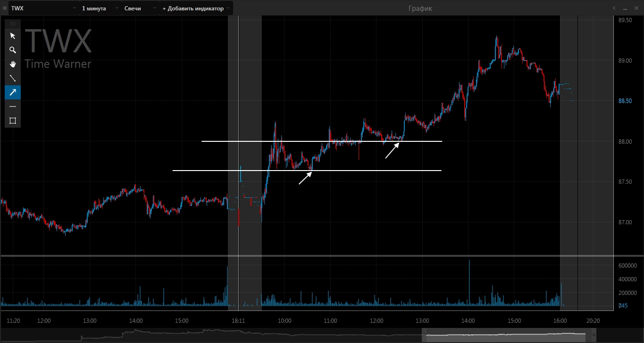This screenshot has height=343, width=644.
Task: Click the back chevron in title bar
Action: pos(614,8)
